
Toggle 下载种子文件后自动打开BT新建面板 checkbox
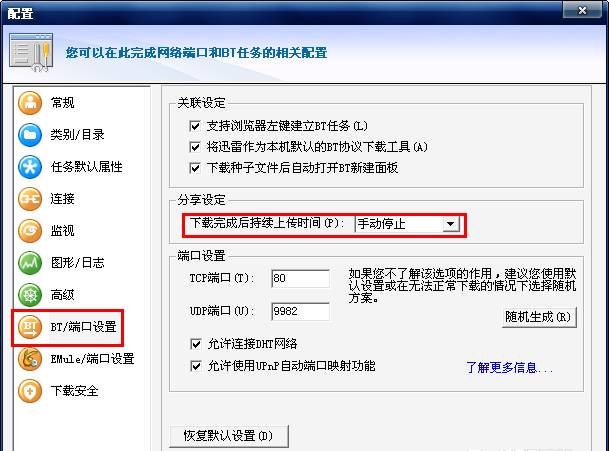click(195, 168)
